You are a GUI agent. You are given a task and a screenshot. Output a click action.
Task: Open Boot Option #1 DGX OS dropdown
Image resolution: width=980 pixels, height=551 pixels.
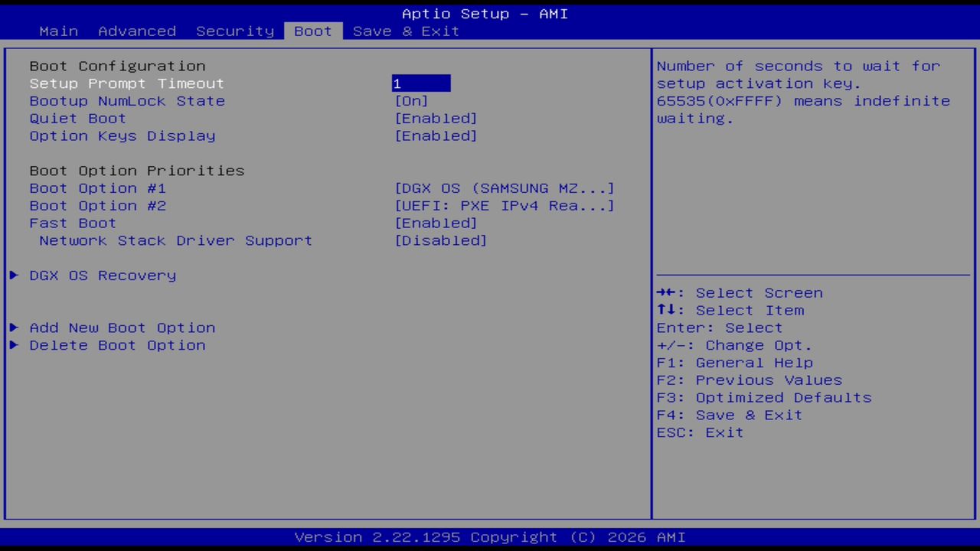(505, 188)
